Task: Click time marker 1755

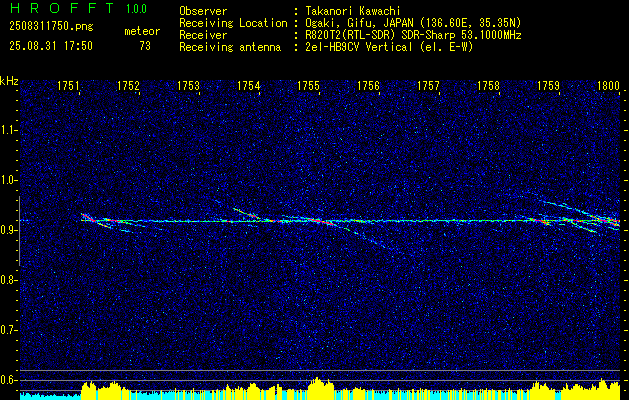Action: tap(308, 85)
